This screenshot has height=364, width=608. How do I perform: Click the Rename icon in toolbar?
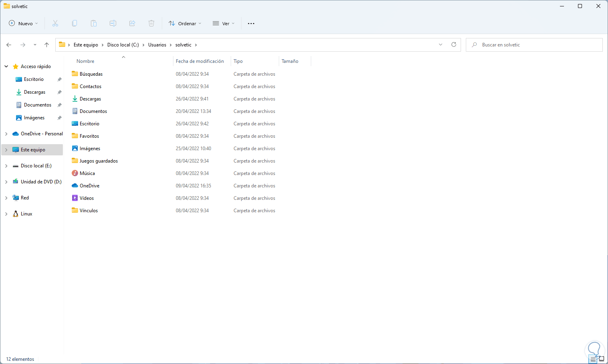113,23
